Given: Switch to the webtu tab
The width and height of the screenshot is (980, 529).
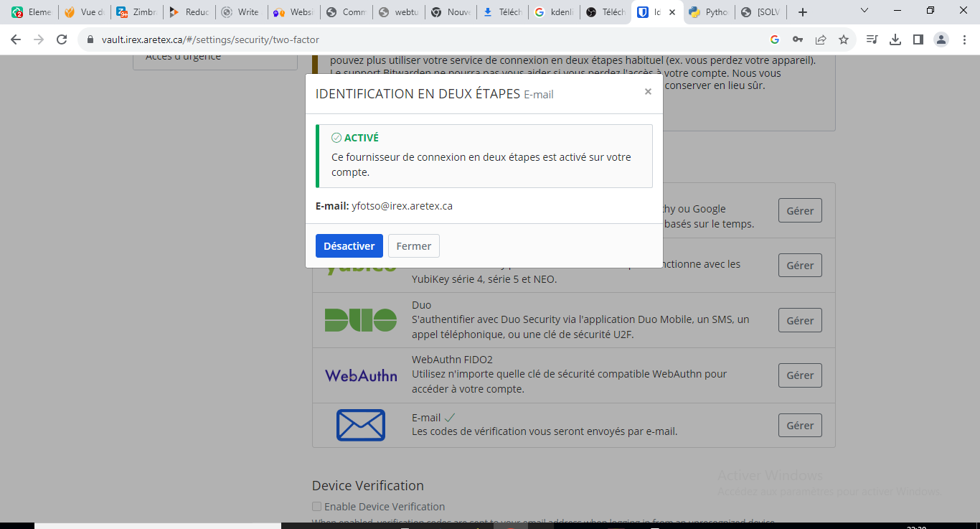Looking at the screenshot, I should [x=398, y=12].
